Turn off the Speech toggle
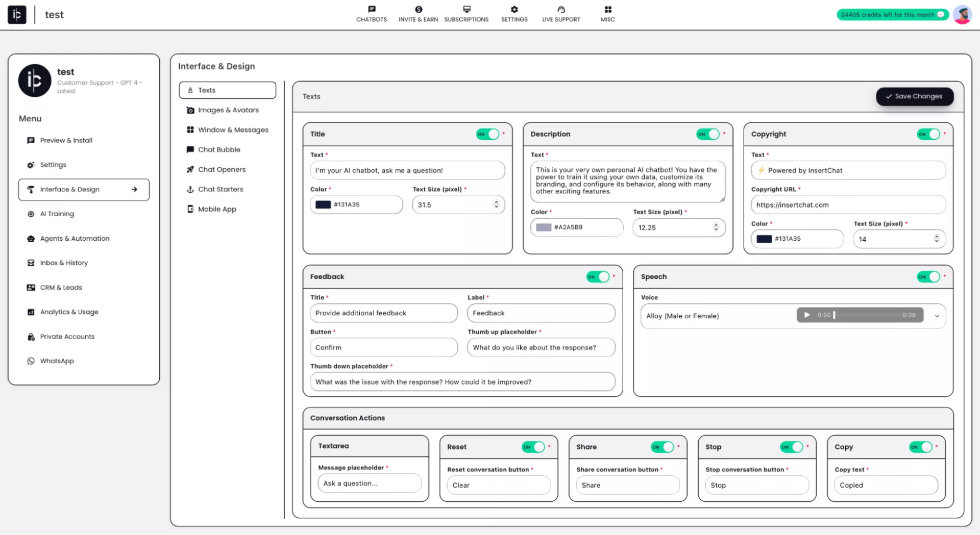The width and height of the screenshot is (980, 535). [x=928, y=277]
